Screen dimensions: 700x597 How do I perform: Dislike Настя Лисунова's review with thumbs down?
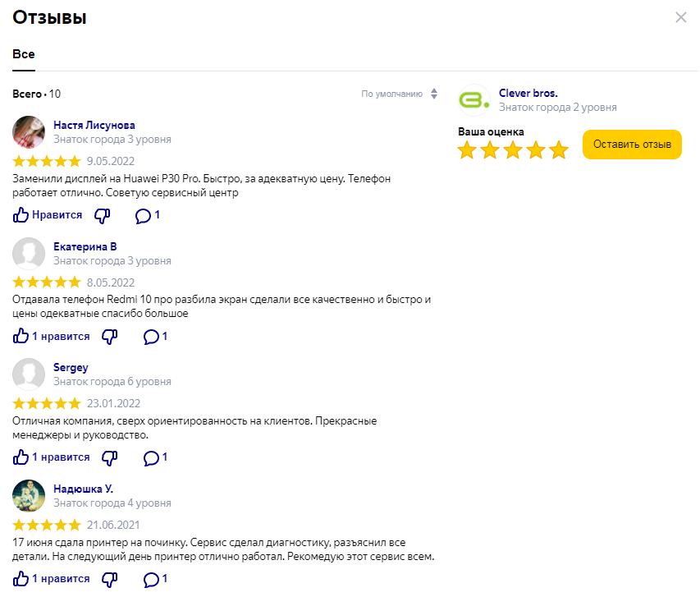tap(103, 215)
